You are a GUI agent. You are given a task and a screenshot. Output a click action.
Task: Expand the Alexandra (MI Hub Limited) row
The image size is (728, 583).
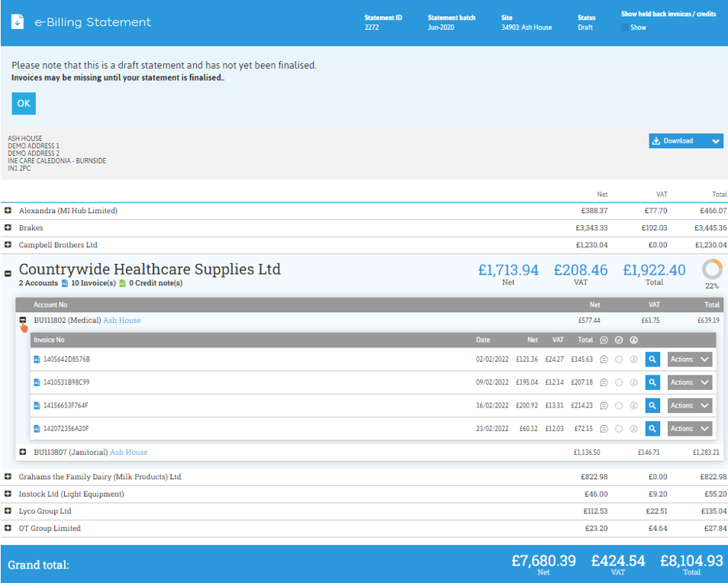8,211
